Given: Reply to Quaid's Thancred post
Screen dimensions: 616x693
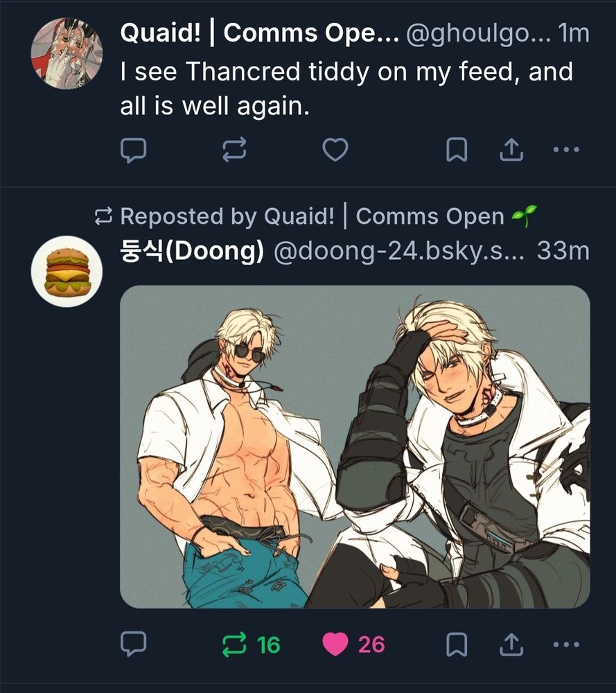Looking at the screenshot, I should 133,150.
